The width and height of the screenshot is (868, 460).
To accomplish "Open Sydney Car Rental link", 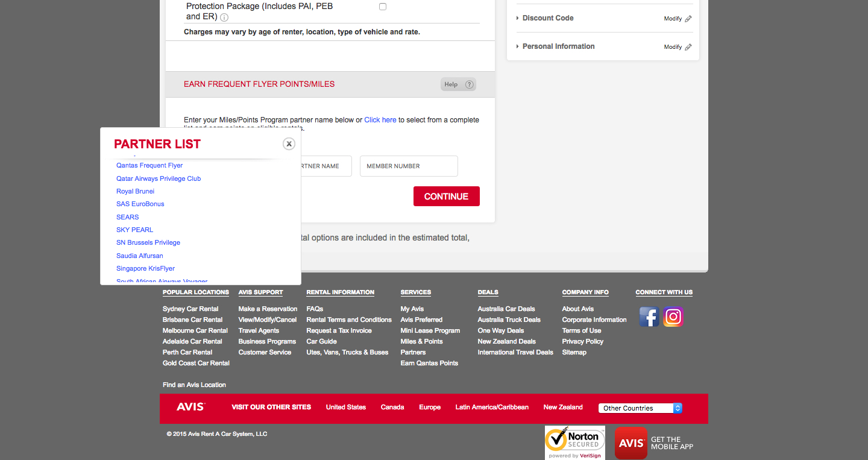I will [190, 309].
